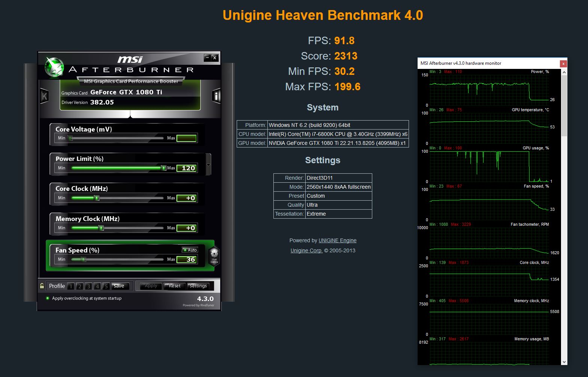Click the Power Limit value field showing 120

[x=187, y=168]
